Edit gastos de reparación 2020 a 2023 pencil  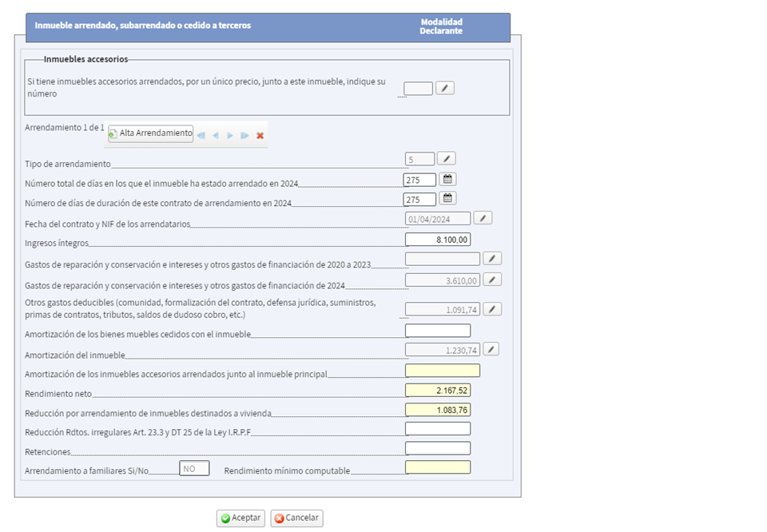(x=492, y=259)
